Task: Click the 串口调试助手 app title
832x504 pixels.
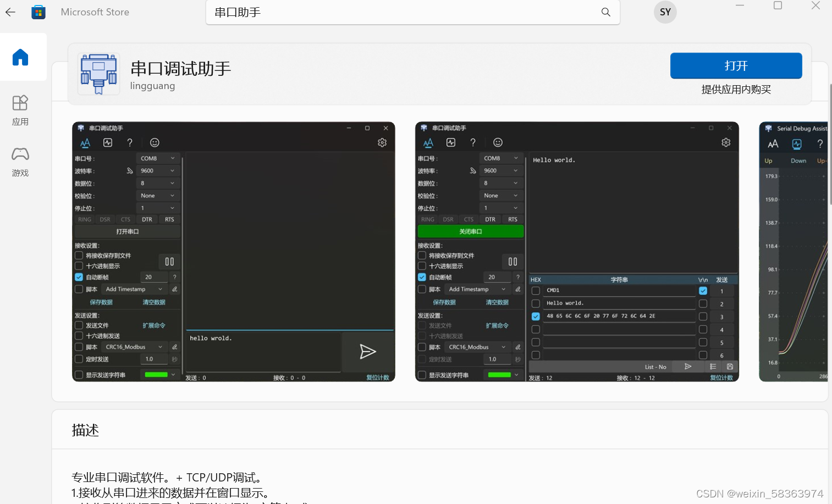Action: 180,69
